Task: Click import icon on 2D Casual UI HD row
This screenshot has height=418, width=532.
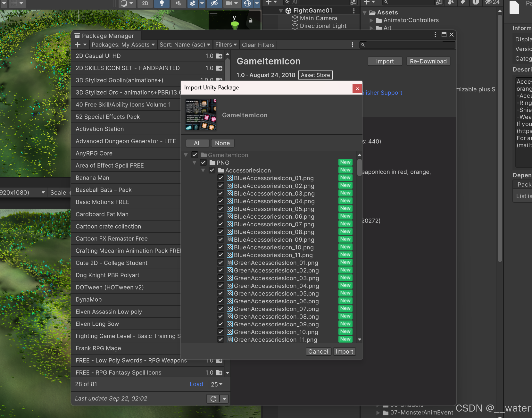Action: [219, 56]
